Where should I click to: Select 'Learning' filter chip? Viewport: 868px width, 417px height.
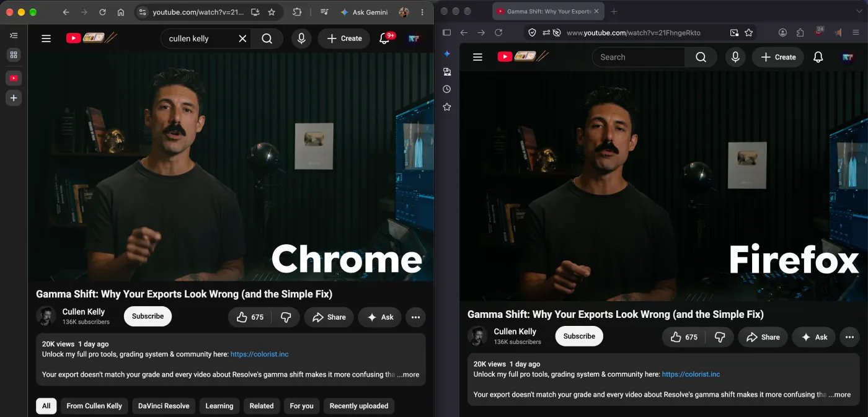pyautogui.click(x=219, y=406)
